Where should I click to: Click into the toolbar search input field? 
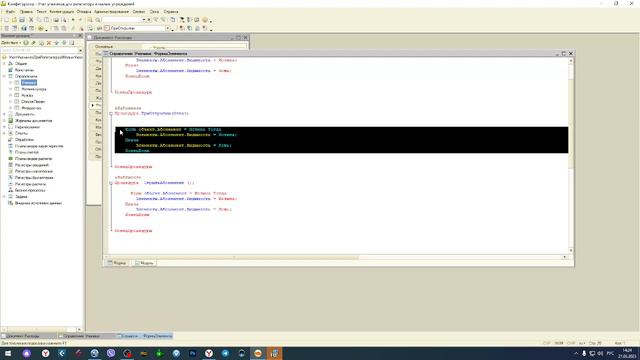[x=122, y=20]
